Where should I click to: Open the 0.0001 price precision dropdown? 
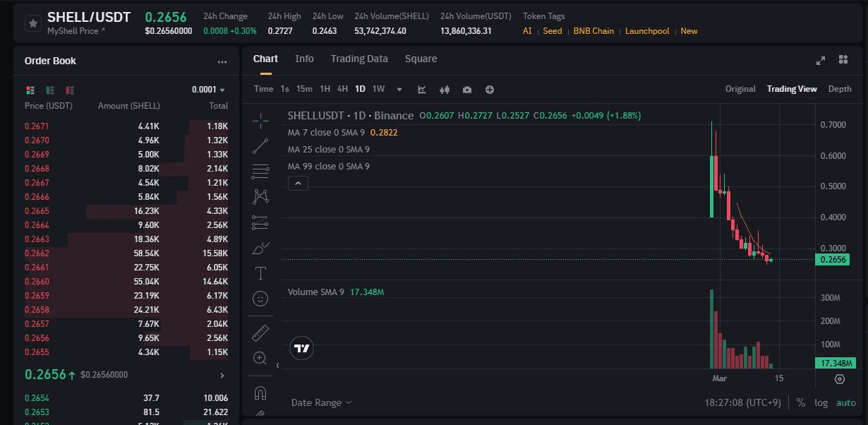click(x=208, y=90)
